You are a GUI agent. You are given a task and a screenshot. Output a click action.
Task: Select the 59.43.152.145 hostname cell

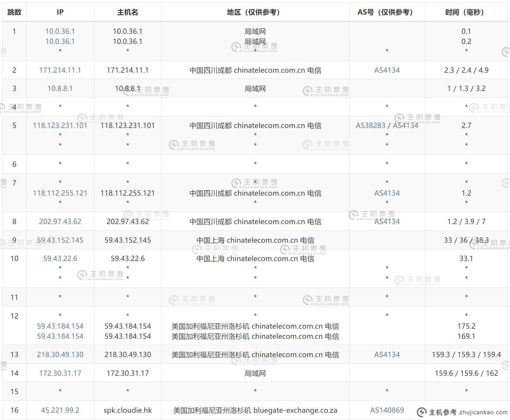click(x=128, y=240)
